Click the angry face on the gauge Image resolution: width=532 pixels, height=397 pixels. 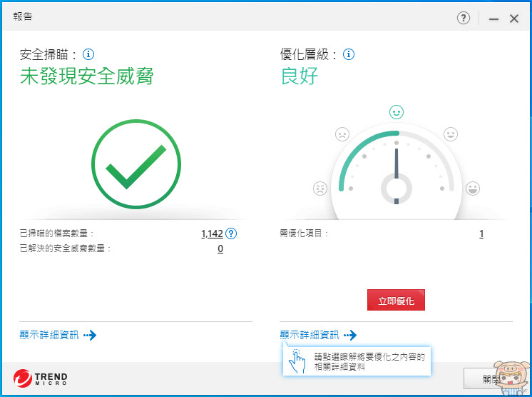coord(320,189)
